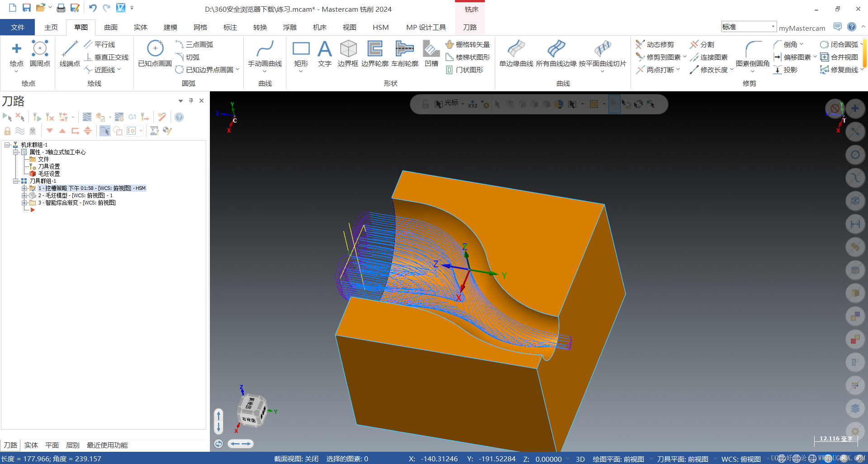Click the 分割 divide button

(x=702, y=44)
